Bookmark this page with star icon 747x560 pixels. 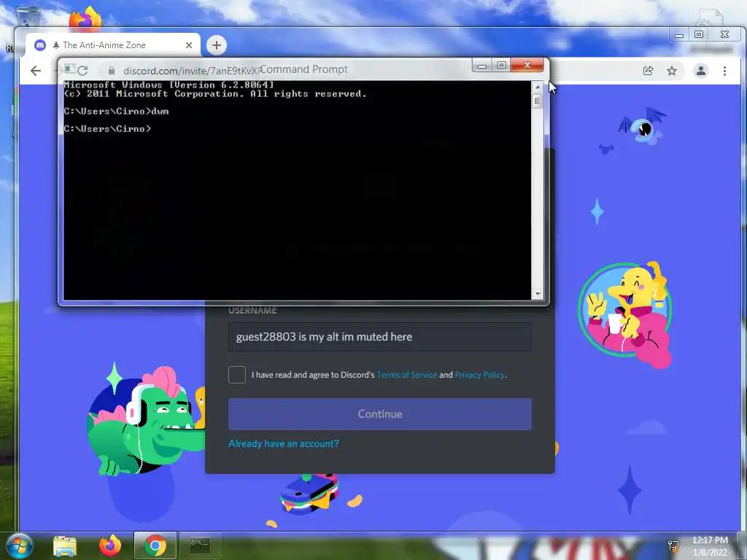click(672, 71)
